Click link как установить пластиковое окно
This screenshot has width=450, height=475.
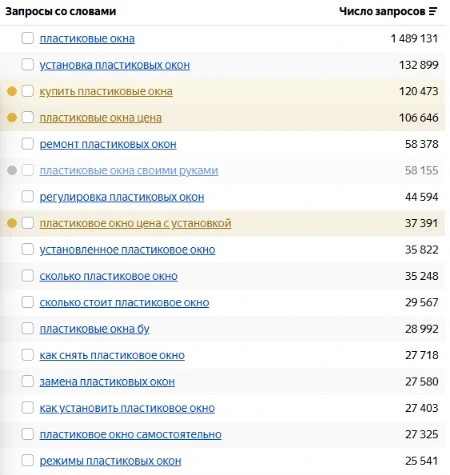(x=127, y=408)
